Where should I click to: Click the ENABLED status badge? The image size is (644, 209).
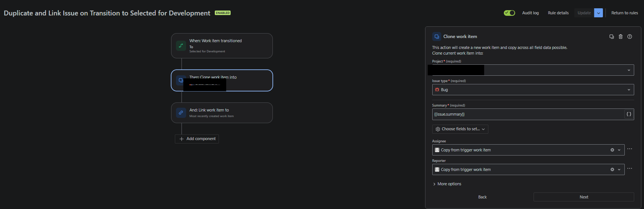tap(223, 13)
